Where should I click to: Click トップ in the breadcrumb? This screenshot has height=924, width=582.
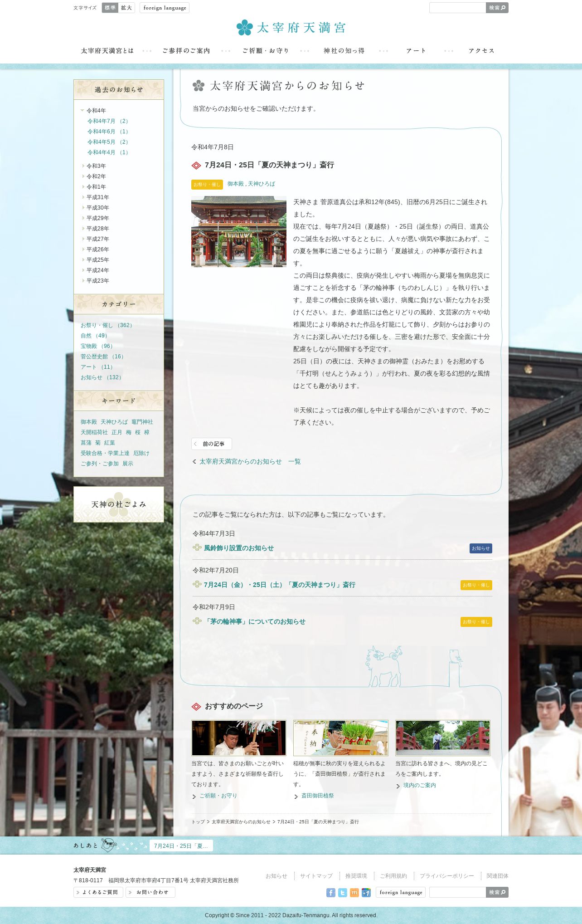click(198, 821)
